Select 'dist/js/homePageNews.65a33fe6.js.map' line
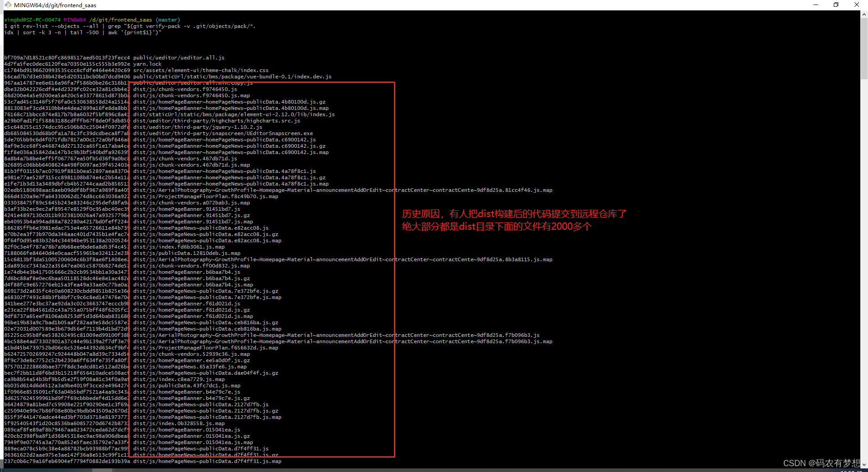The width and height of the screenshot is (868, 472). [190, 367]
